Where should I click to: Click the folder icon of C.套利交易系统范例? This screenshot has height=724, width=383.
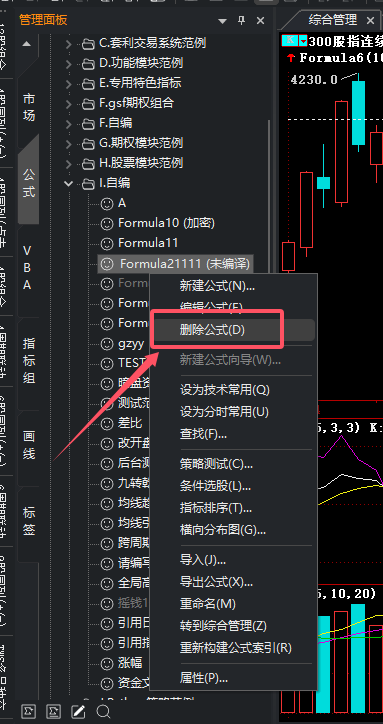(88, 44)
